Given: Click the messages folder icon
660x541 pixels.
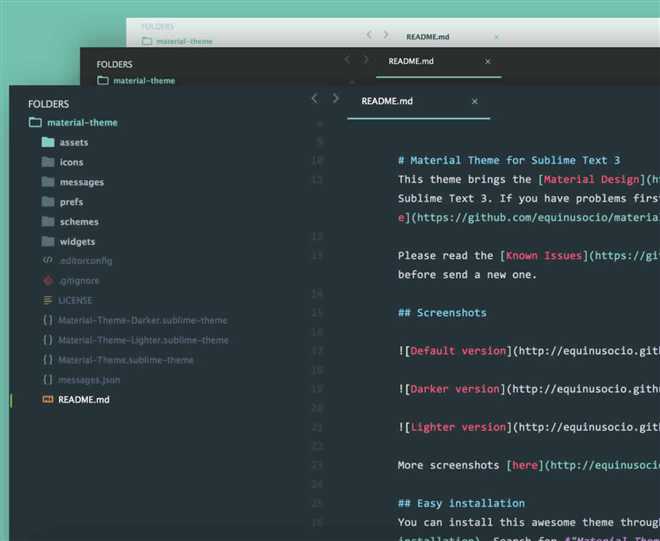Looking at the screenshot, I should tap(48, 182).
